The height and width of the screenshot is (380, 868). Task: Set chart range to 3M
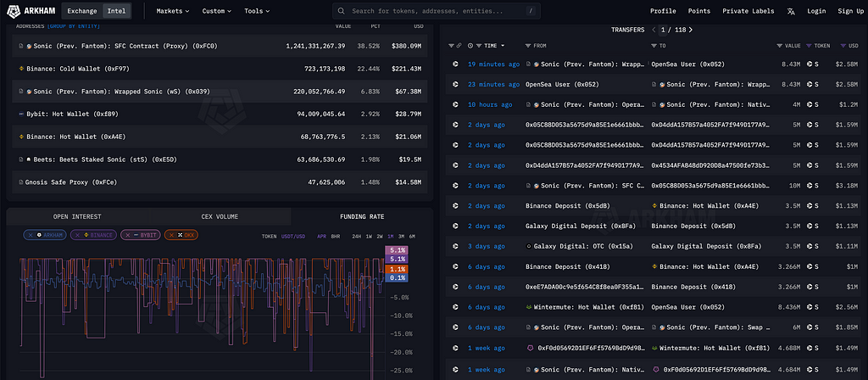[401, 237]
